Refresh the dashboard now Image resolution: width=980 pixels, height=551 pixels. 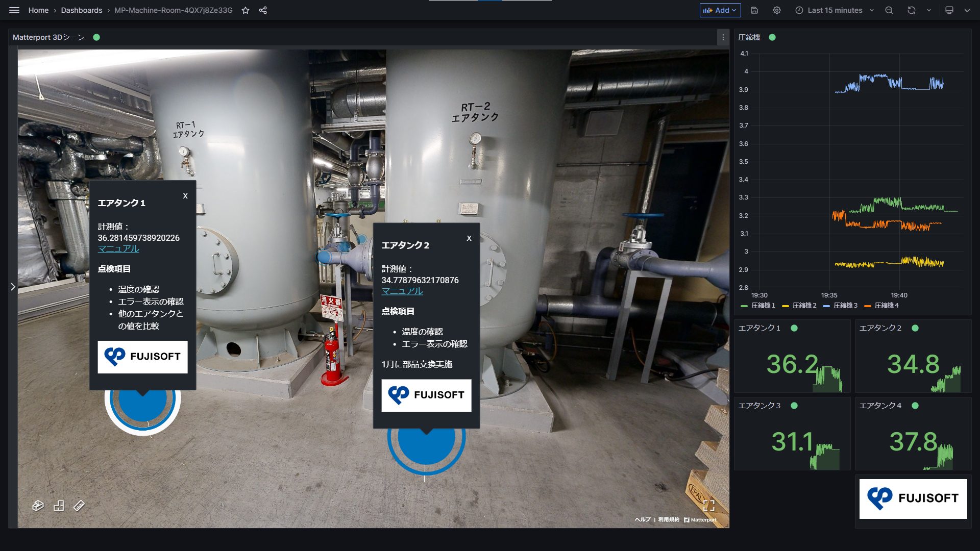click(x=911, y=10)
